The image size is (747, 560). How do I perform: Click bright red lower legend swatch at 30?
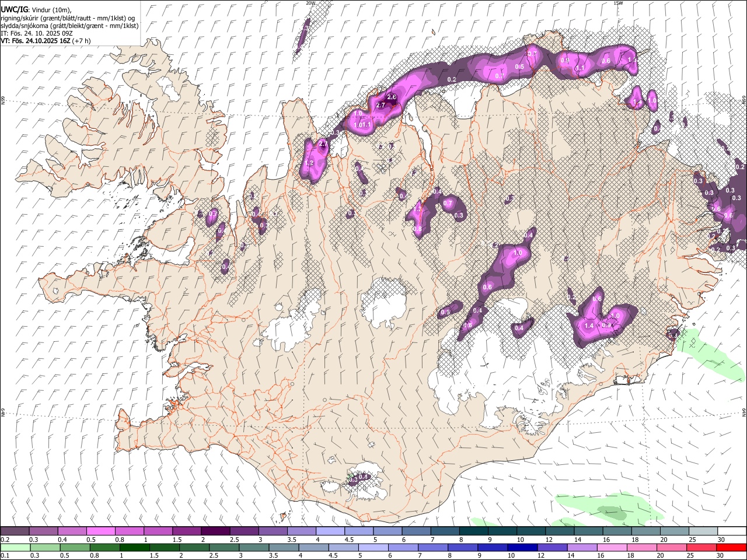(x=731, y=547)
